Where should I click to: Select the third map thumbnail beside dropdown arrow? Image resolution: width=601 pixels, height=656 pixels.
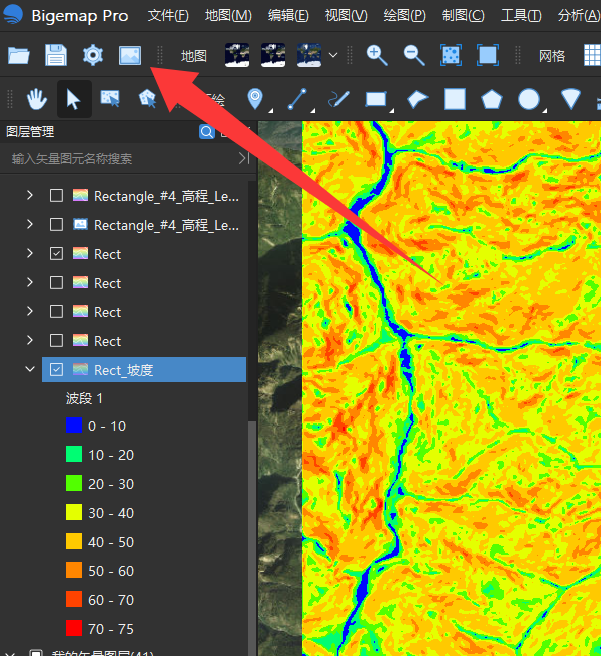point(309,55)
